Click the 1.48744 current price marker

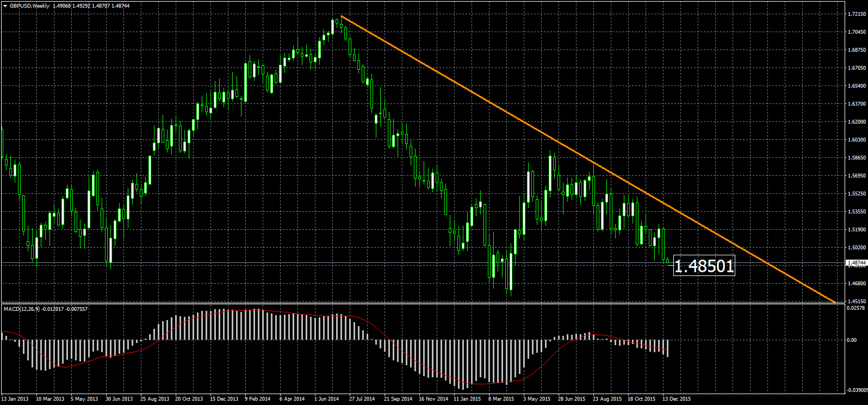pyautogui.click(x=856, y=263)
